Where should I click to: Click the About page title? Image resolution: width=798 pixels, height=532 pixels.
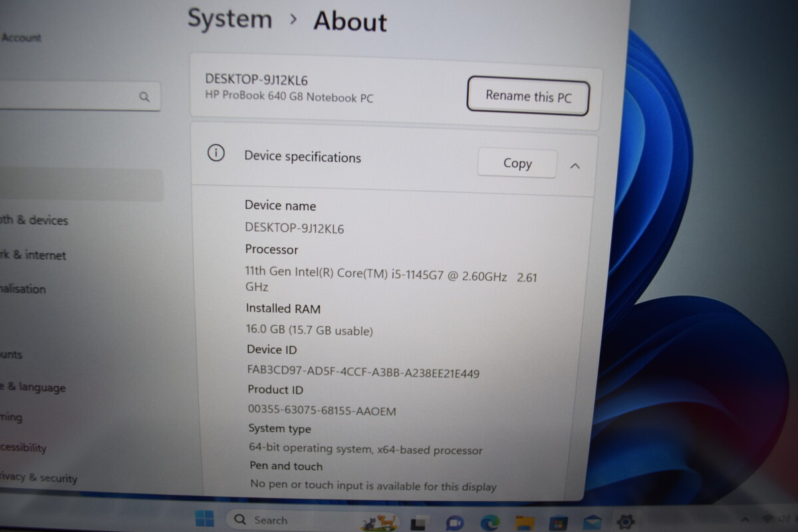[x=350, y=21]
